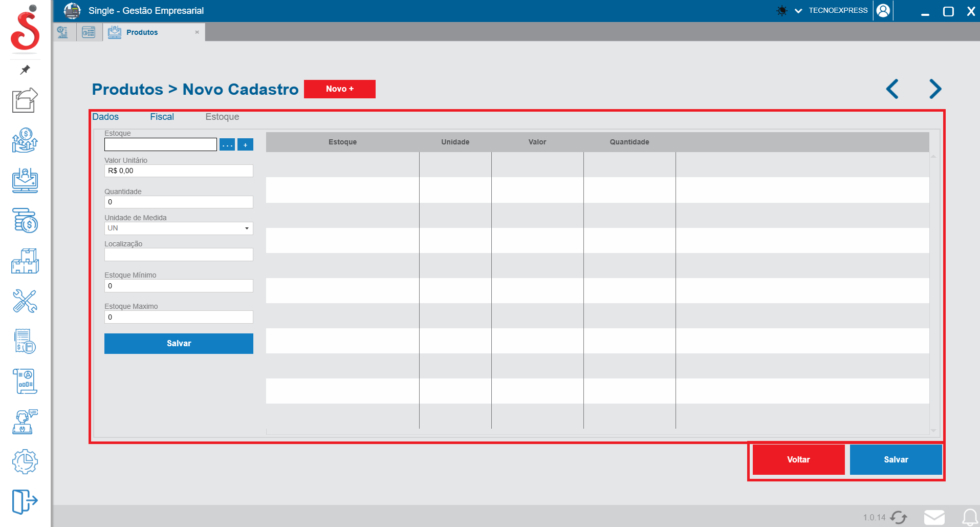This screenshot has height=527, width=980.
Task: Open the services tools module
Action: pos(24,301)
